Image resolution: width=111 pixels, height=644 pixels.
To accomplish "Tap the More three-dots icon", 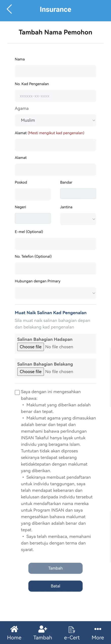I will pos(98,629).
